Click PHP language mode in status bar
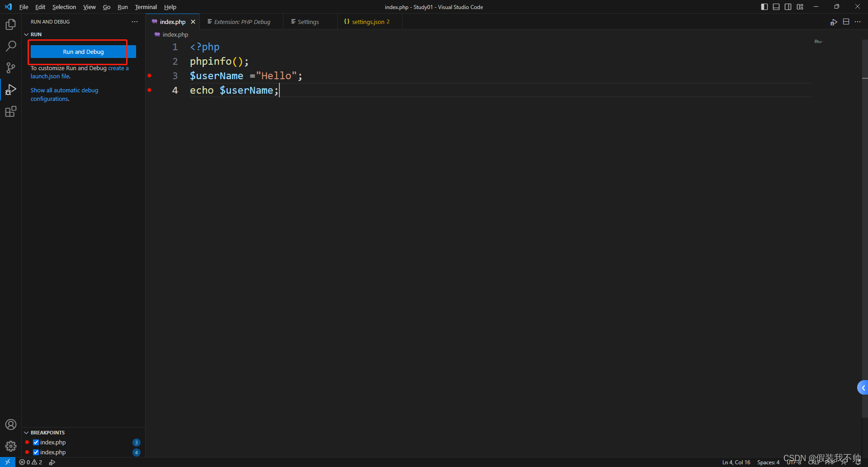Viewport: 868px width, 467px height. pos(830,462)
